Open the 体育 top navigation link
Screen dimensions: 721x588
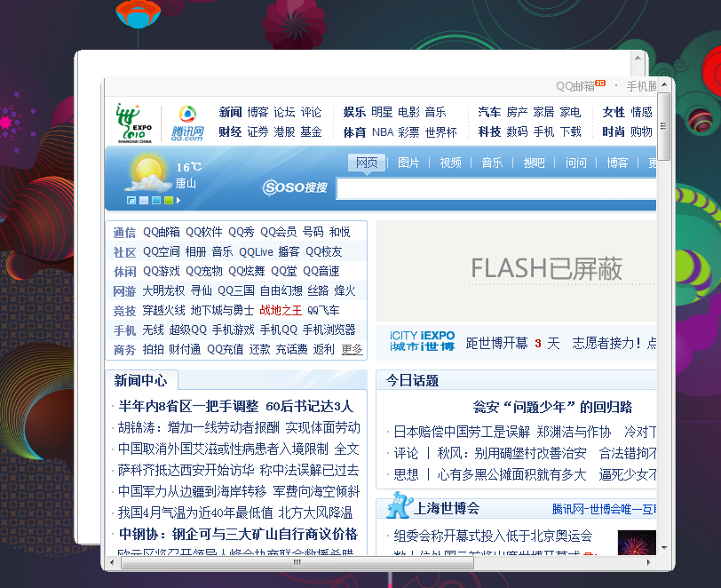click(x=354, y=132)
